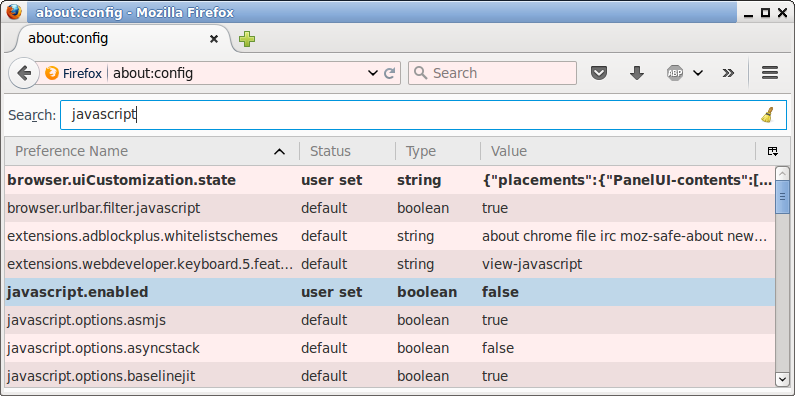Viewport: 795px width, 396px height.
Task: Open a new tab with the plus icon
Action: coord(247,39)
